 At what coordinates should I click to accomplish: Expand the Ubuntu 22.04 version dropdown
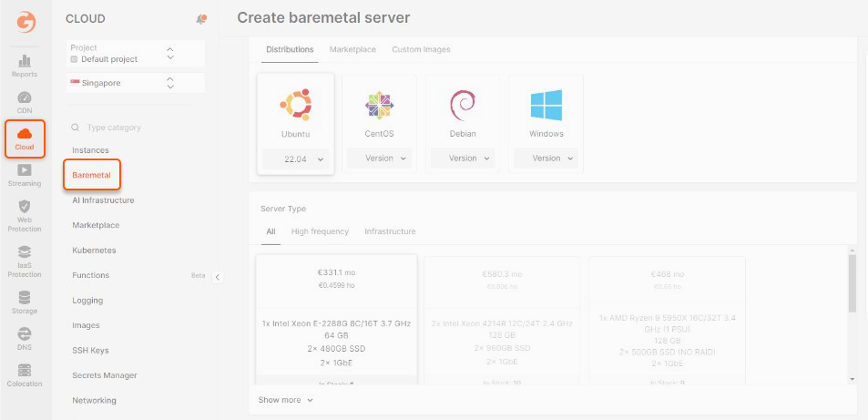(296, 159)
